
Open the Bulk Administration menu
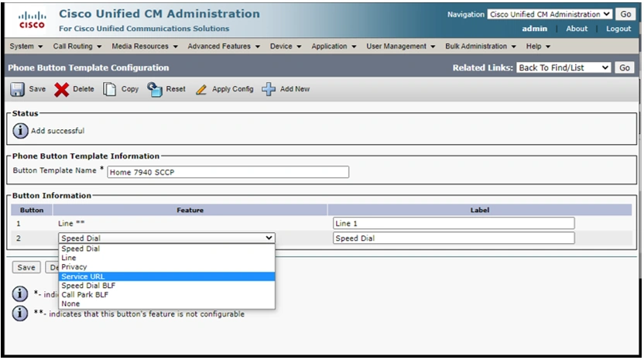[x=481, y=46]
